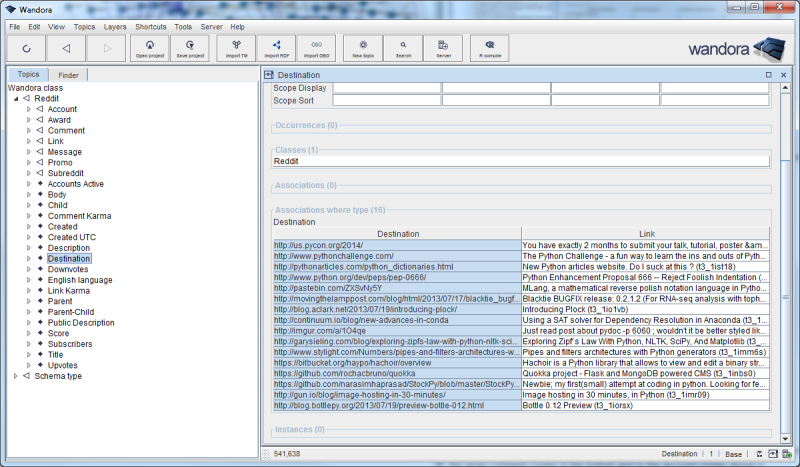The width and height of the screenshot is (800, 467).
Task: Navigate back with the left arrow button
Action: [x=66, y=48]
